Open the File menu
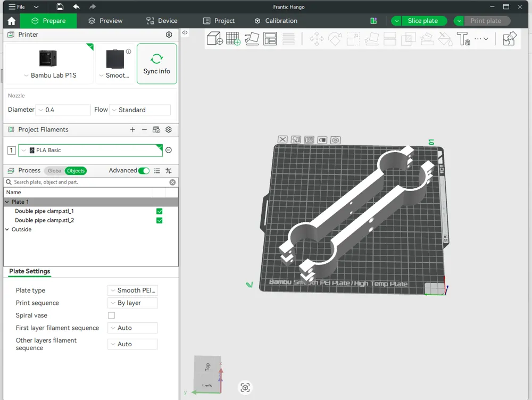The image size is (532, 400). pyautogui.click(x=16, y=6)
